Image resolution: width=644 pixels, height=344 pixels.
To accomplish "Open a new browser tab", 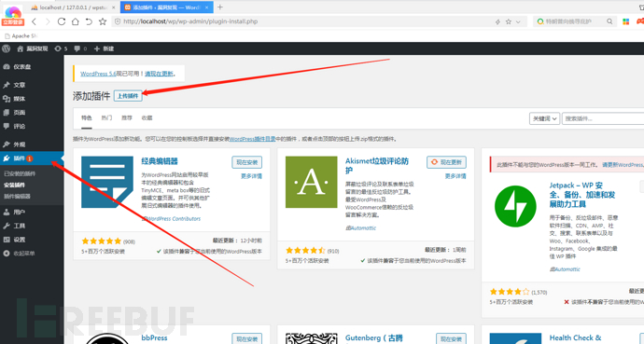I will coord(220,7).
